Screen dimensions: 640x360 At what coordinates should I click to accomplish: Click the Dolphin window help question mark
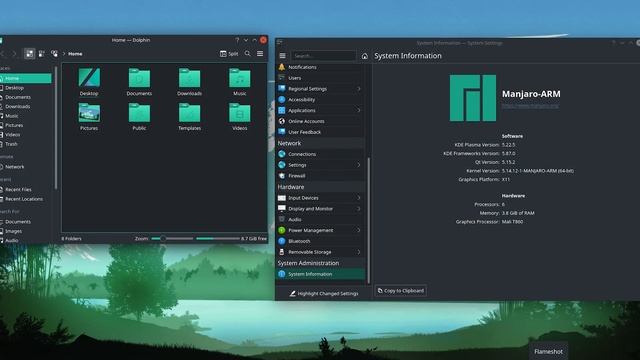(237, 40)
